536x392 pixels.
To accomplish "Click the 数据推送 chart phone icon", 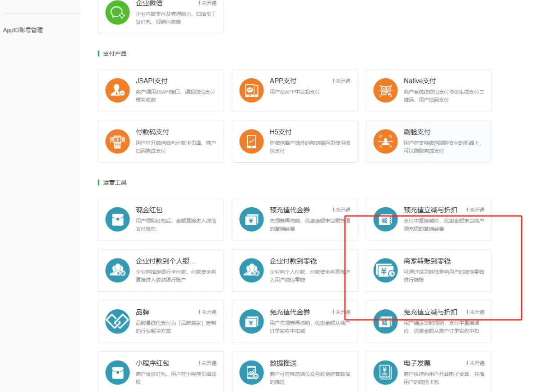I will pos(251,373).
